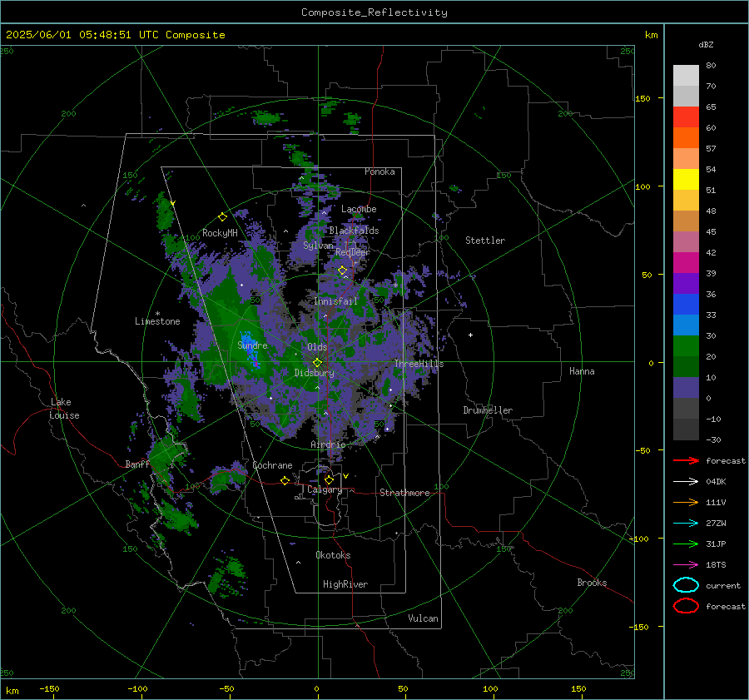Click the Didsbury town label
The width and height of the screenshot is (749, 700).
click(x=314, y=373)
